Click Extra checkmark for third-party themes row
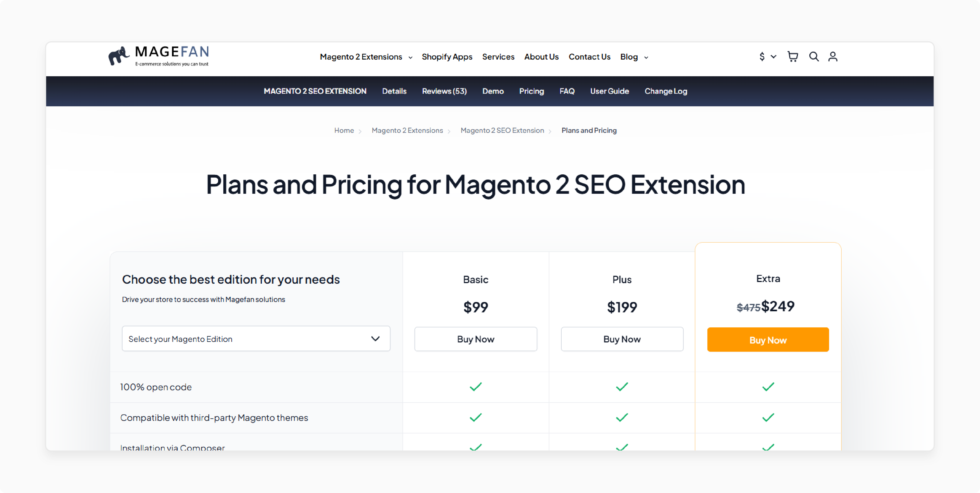 coord(768,418)
